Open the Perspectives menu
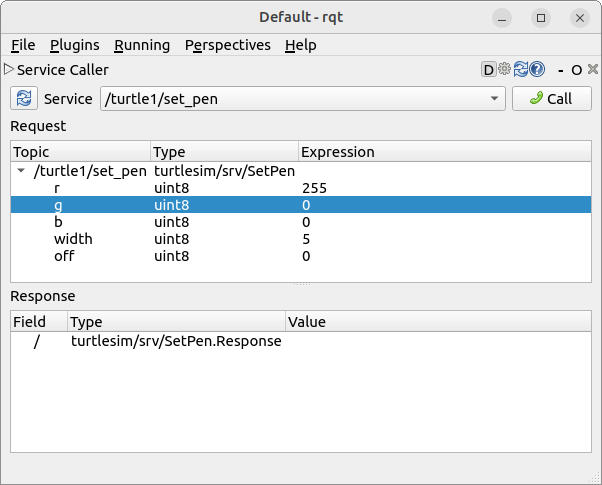Viewport: 602px width, 485px height. [228, 45]
